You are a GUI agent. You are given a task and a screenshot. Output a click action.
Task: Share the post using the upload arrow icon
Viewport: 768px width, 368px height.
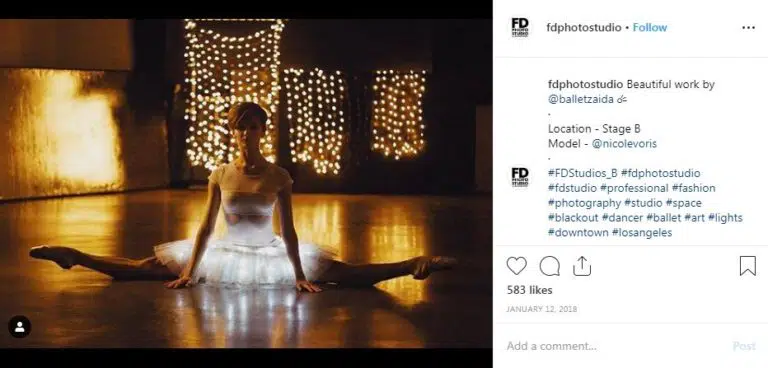pos(582,266)
